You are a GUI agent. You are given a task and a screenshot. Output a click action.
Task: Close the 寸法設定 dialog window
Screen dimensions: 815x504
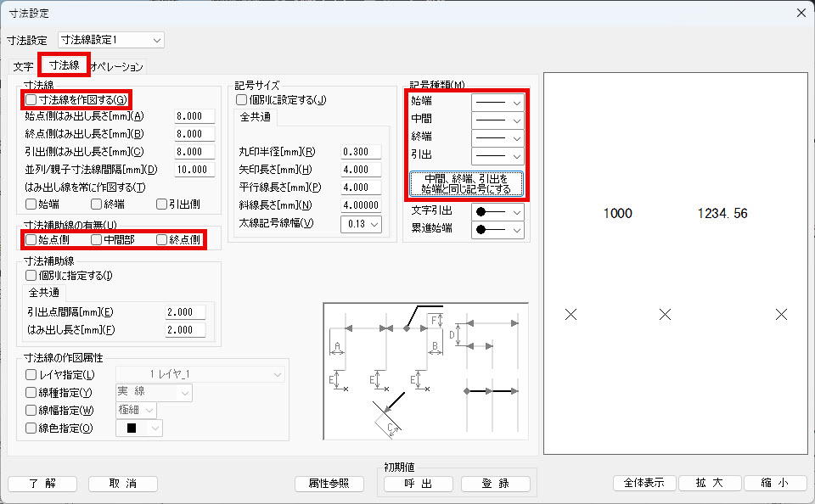[800, 12]
